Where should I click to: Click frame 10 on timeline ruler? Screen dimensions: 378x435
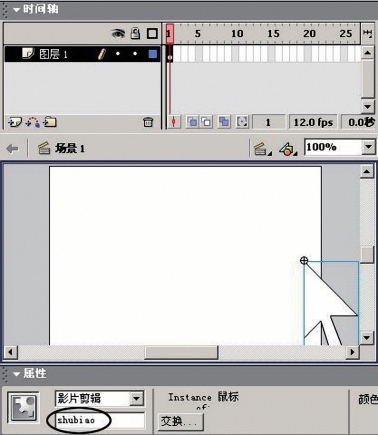237,34
